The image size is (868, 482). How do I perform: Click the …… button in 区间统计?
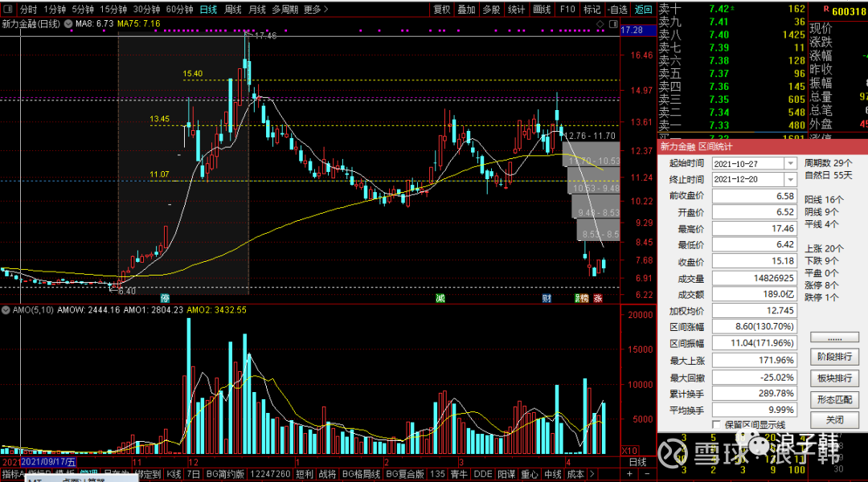pyautogui.click(x=834, y=337)
